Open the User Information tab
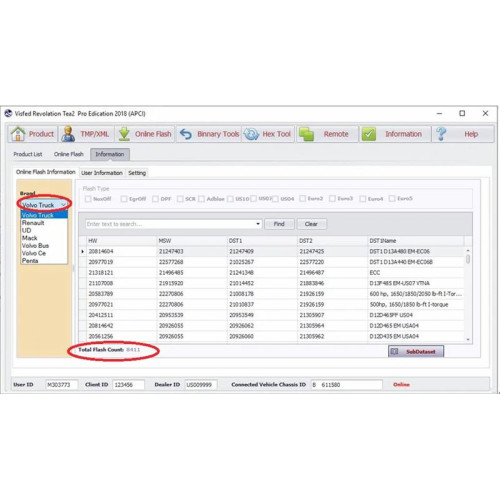This screenshot has height=500, width=500. (102, 173)
